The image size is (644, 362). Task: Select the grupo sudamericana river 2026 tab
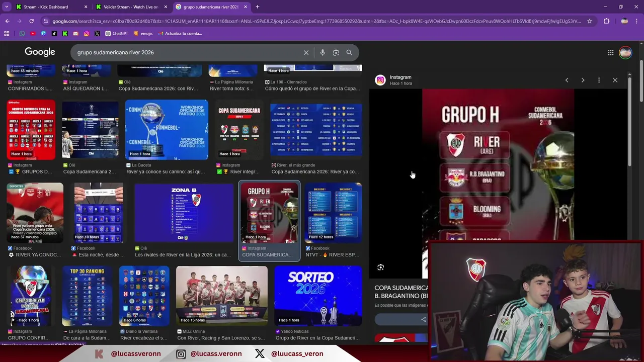click(x=211, y=7)
